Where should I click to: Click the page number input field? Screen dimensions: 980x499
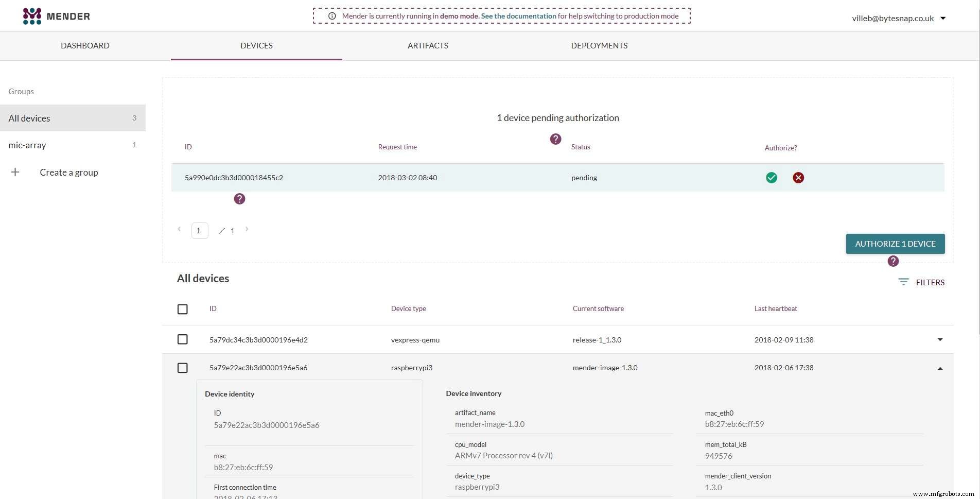199,230
